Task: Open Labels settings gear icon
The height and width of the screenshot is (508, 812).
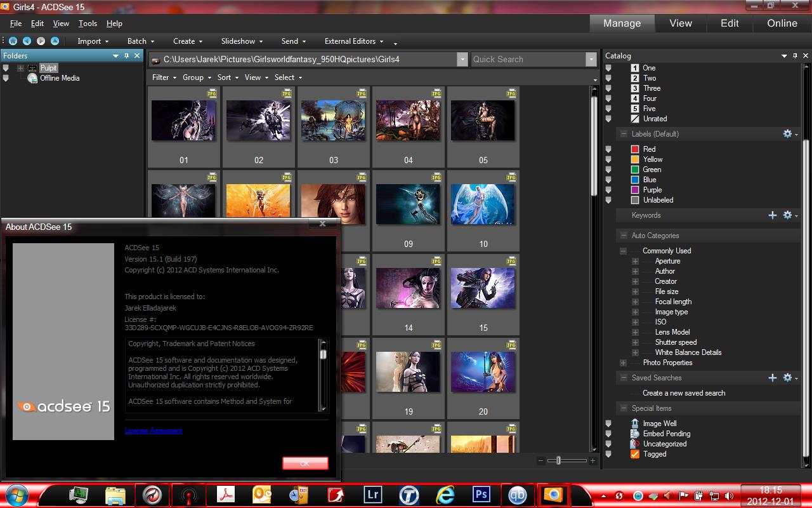Action: (787, 134)
